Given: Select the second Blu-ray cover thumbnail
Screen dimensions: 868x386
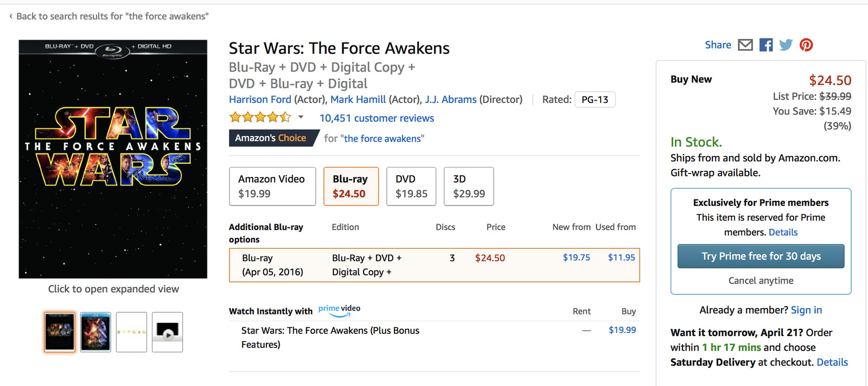Looking at the screenshot, I should 95,332.
